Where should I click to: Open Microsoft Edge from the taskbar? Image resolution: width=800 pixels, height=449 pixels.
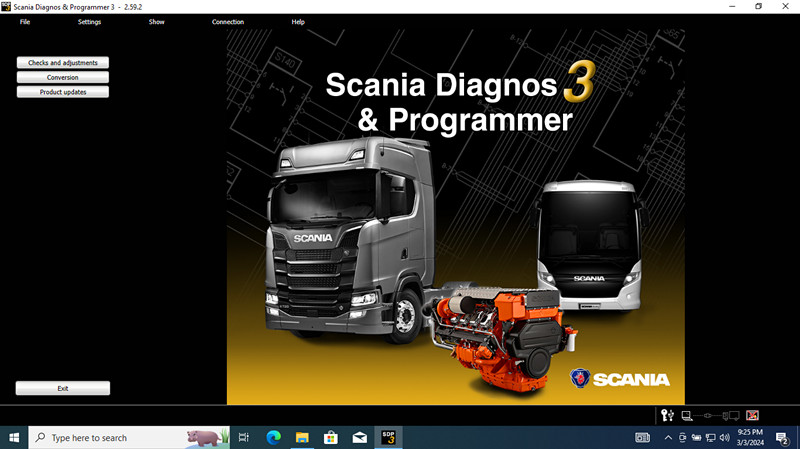274,437
